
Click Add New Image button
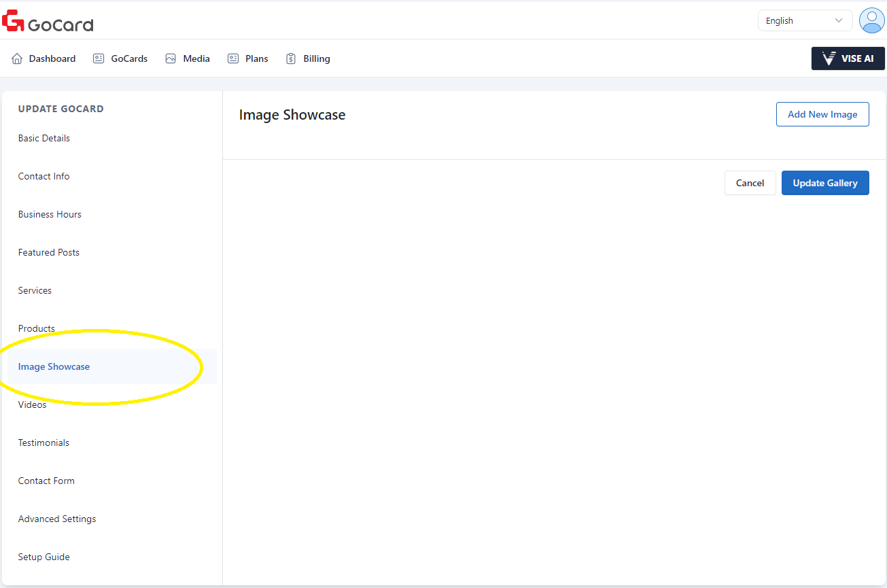tap(822, 114)
